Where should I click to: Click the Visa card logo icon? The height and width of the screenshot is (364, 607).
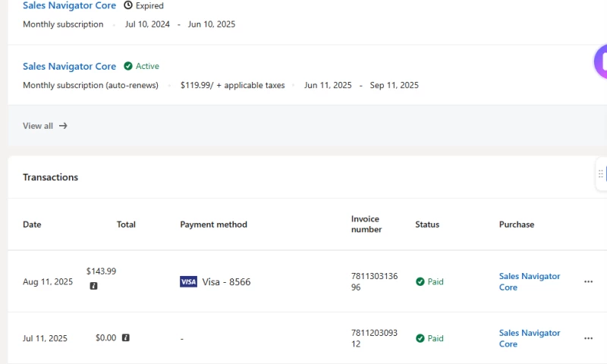[x=188, y=281]
